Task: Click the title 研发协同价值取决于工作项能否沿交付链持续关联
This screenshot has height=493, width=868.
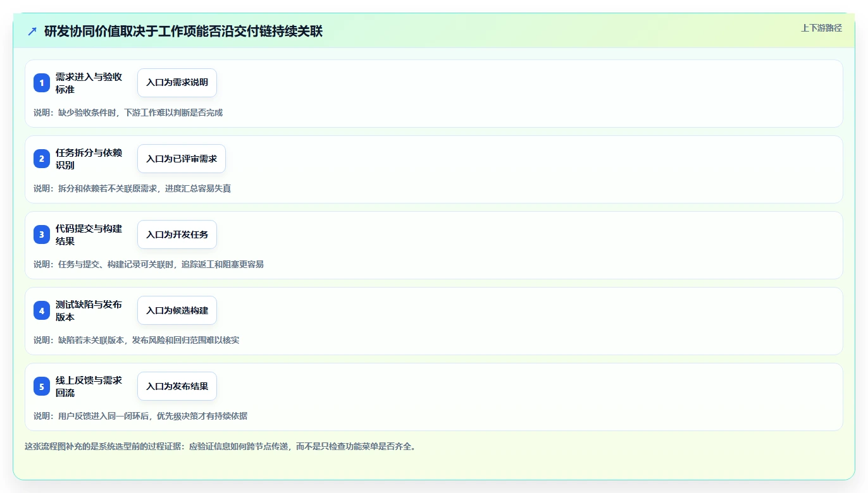Action: [x=183, y=31]
